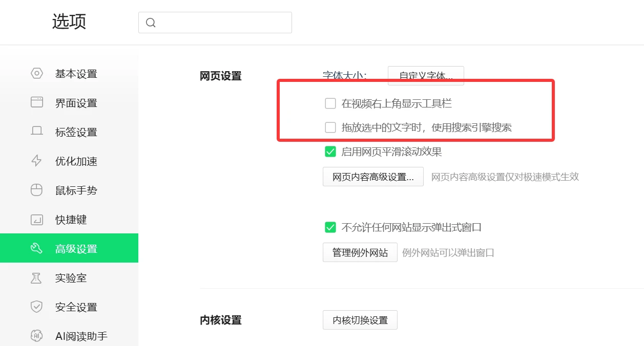644x346 pixels.
Task: Click the 基本设置 hexagon icon
Action: click(x=37, y=74)
